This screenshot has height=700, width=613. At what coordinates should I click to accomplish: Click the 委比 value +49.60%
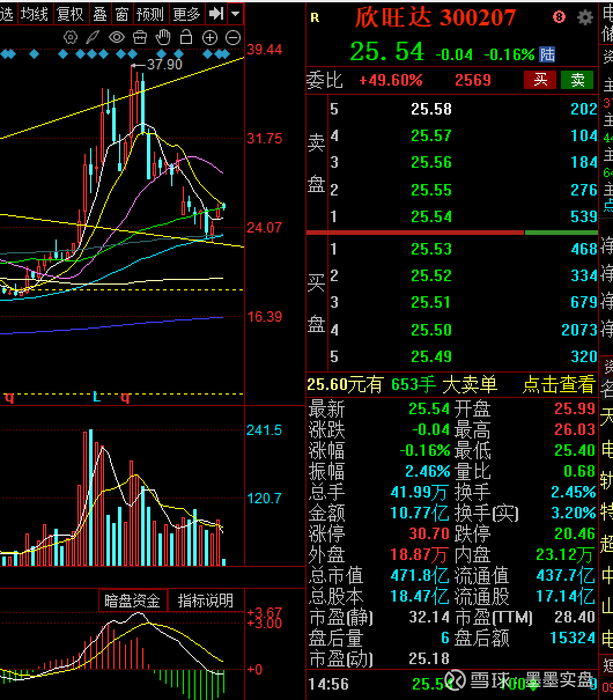(x=391, y=80)
